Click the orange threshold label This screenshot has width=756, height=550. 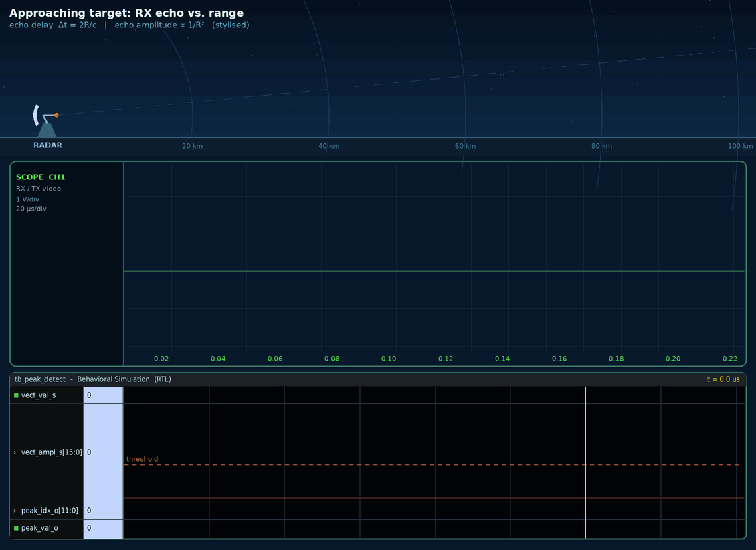143,459
